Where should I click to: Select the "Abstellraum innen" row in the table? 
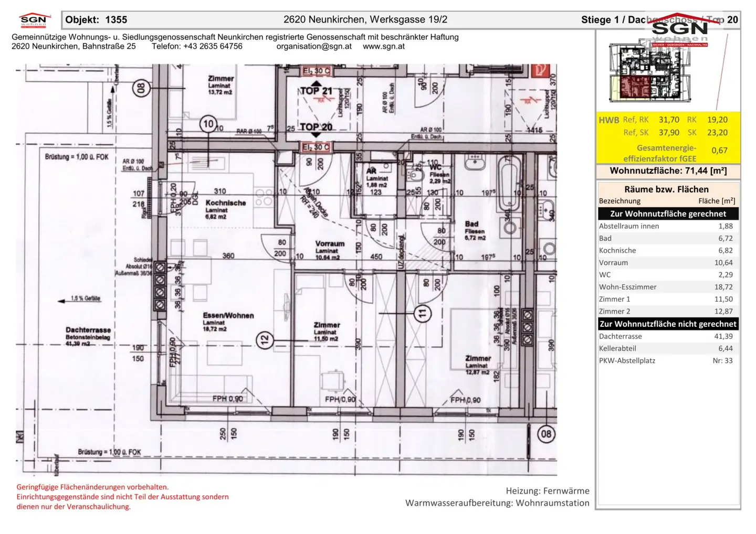[x=668, y=226]
